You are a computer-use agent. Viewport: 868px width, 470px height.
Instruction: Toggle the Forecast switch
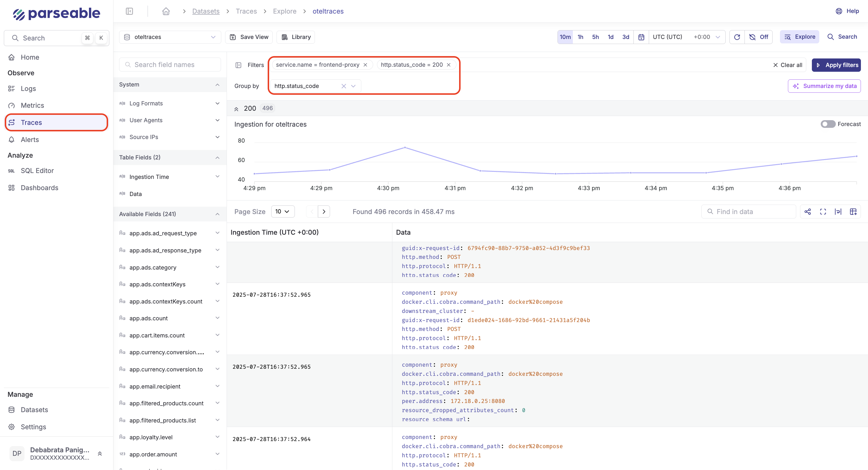click(828, 124)
